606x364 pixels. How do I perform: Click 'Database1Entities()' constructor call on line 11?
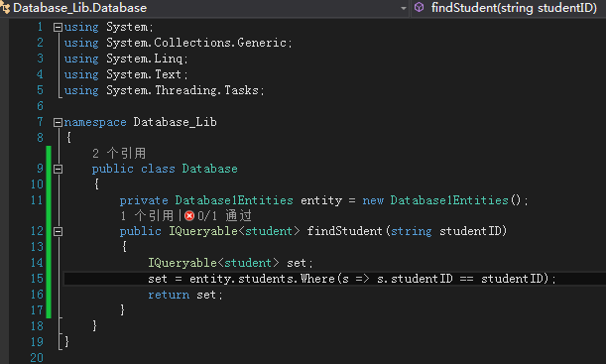pyautogui.click(x=455, y=200)
